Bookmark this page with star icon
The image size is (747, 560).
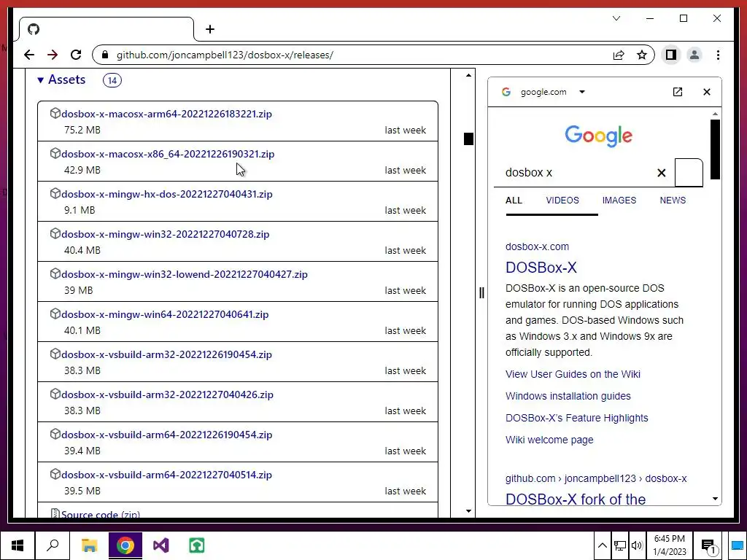[642, 55]
